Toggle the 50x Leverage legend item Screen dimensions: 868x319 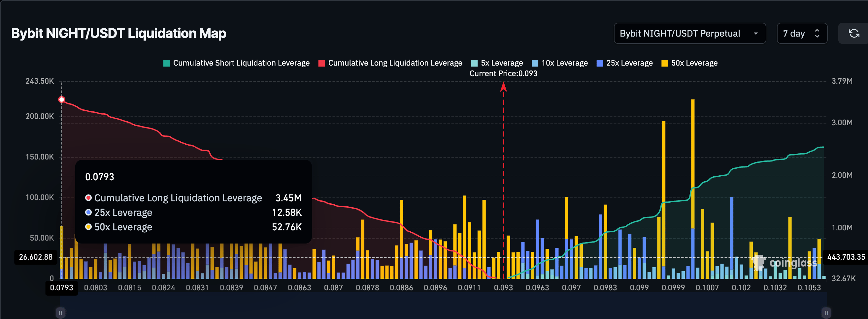point(689,63)
